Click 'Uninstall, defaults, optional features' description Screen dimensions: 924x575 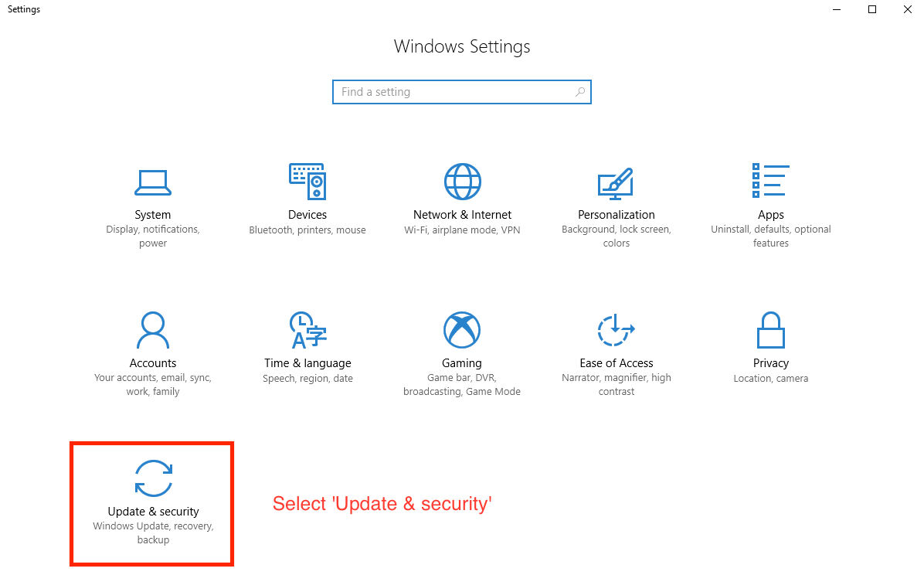[771, 236]
